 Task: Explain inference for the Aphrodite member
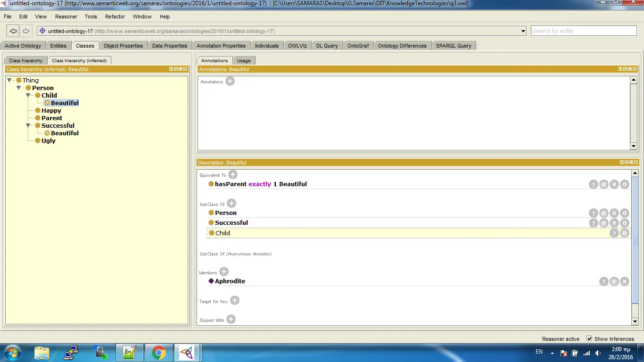(604, 281)
